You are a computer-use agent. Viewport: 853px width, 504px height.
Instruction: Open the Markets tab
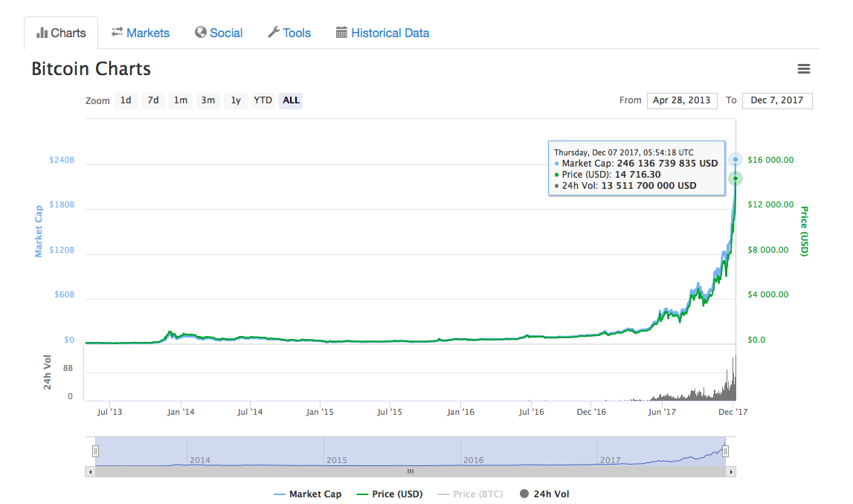[x=141, y=33]
